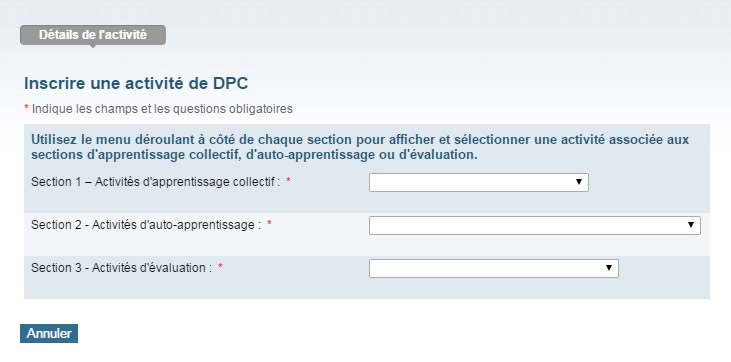Click the red asterisk beside Section 3 label
Viewport: 731px width, 362px height.
(221, 266)
